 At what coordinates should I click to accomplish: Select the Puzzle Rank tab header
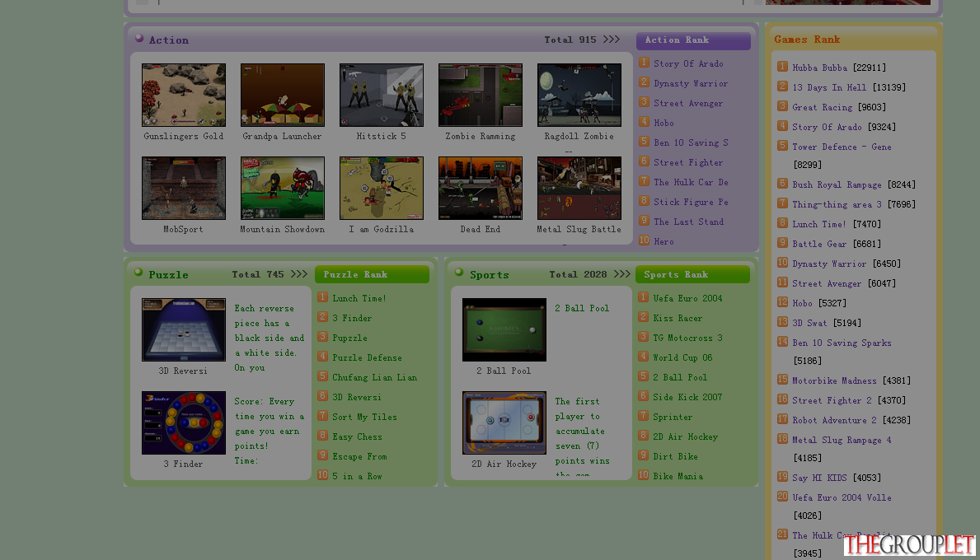(x=372, y=275)
